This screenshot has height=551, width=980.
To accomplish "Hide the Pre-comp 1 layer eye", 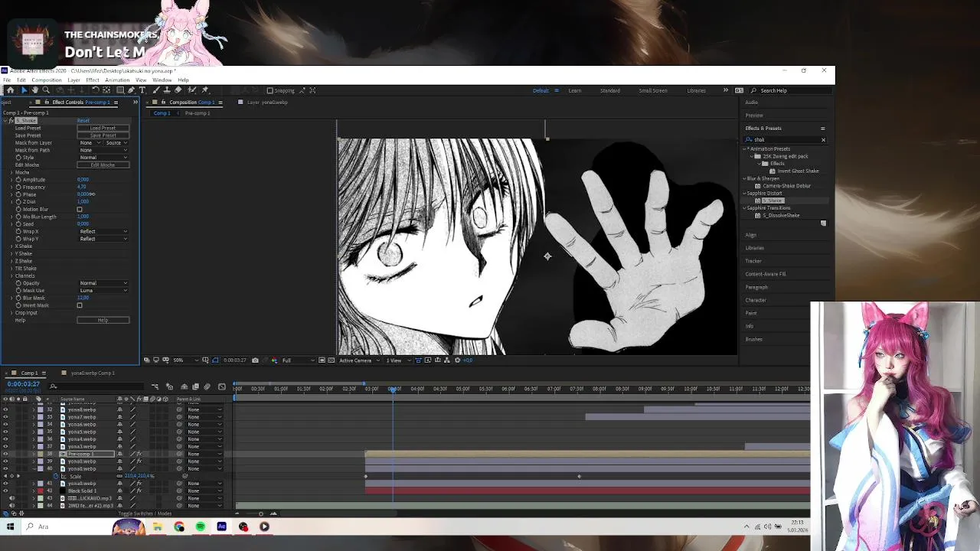I will (5, 454).
